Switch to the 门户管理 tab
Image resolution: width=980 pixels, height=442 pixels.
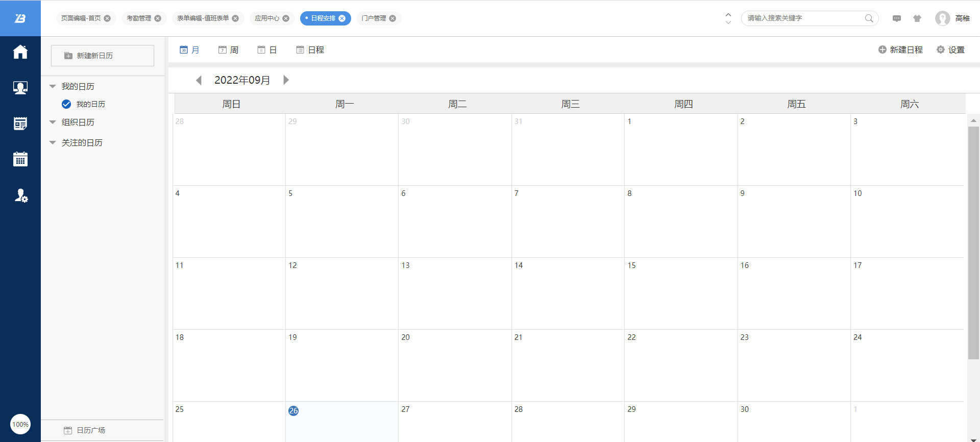pyautogui.click(x=374, y=18)
